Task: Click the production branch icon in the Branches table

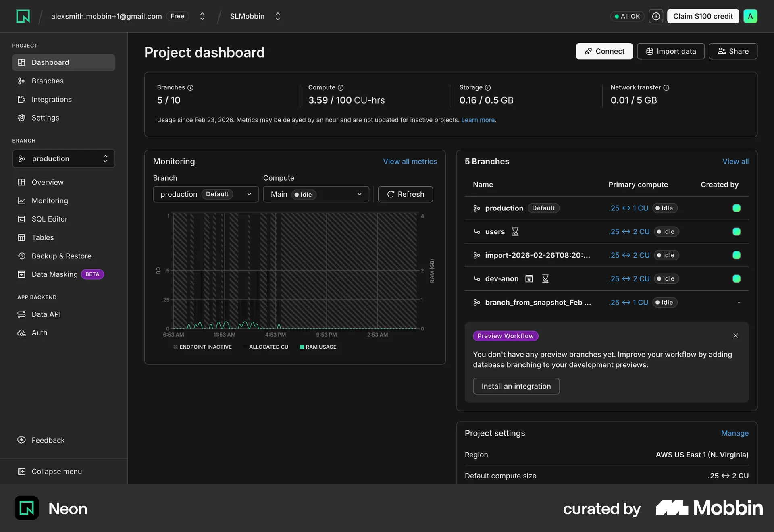Action: pyautogui.click(x=477, y=208)
